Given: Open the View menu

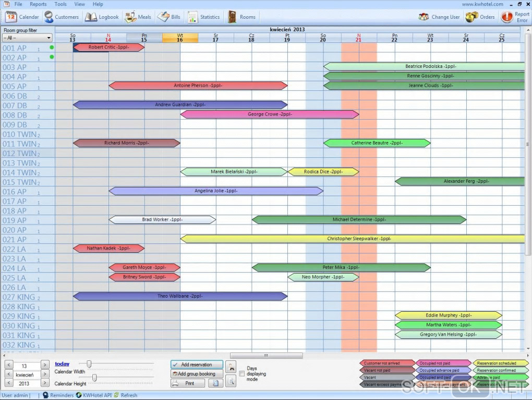Looking at the screenshot, I should [79, 4].
